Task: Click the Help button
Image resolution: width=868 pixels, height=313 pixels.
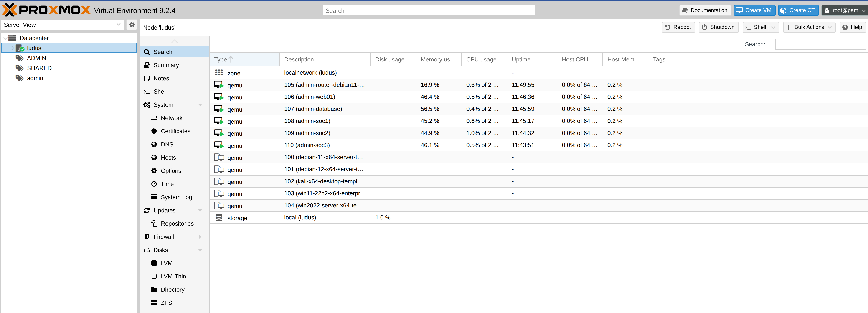Action: tap(853, 27)
